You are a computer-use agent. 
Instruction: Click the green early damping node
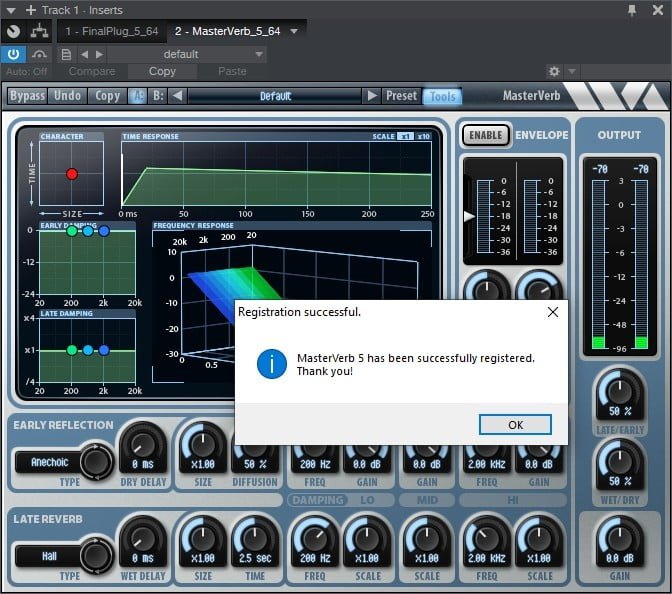(x=72, y=231)
